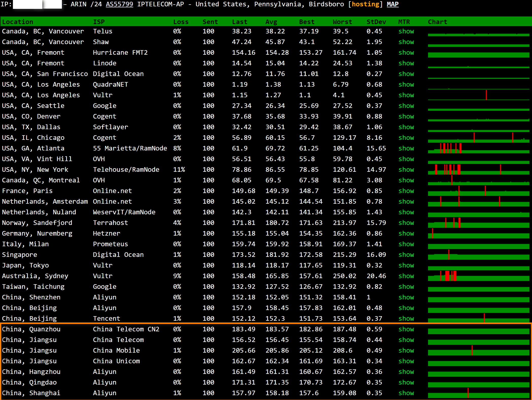Show MTR for Atlanta RamNode row
This screenshot has height=400, width=532.
pyautogui.click(x=406, y=148)
